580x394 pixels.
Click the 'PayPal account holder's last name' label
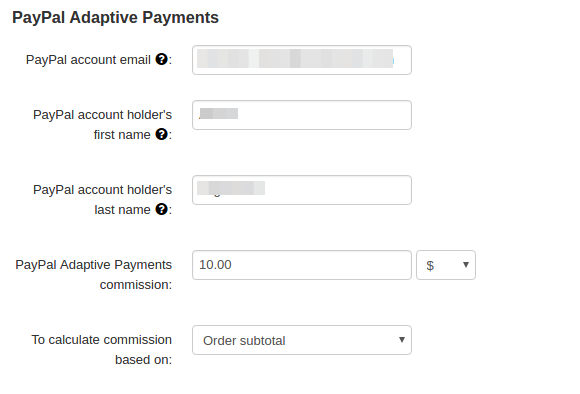coord(102,199)
